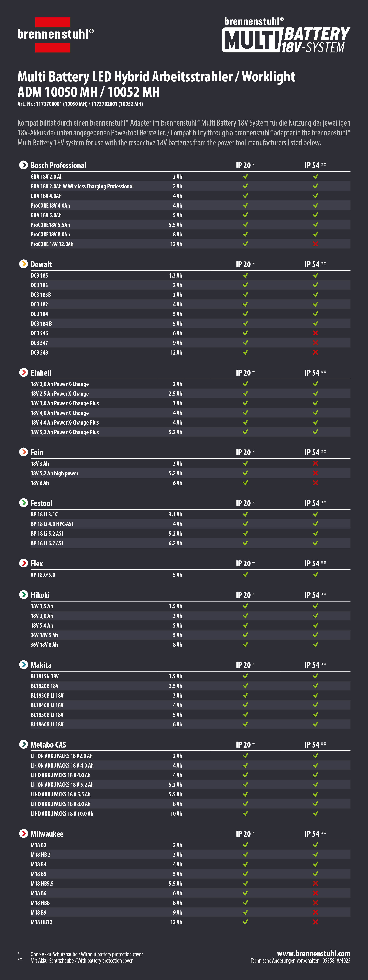The width and height of the screenshot is (368, 980).
Task: Click the IP 20 checkmark for Fein 18V 6 Ah
Action: coord(245,483)
